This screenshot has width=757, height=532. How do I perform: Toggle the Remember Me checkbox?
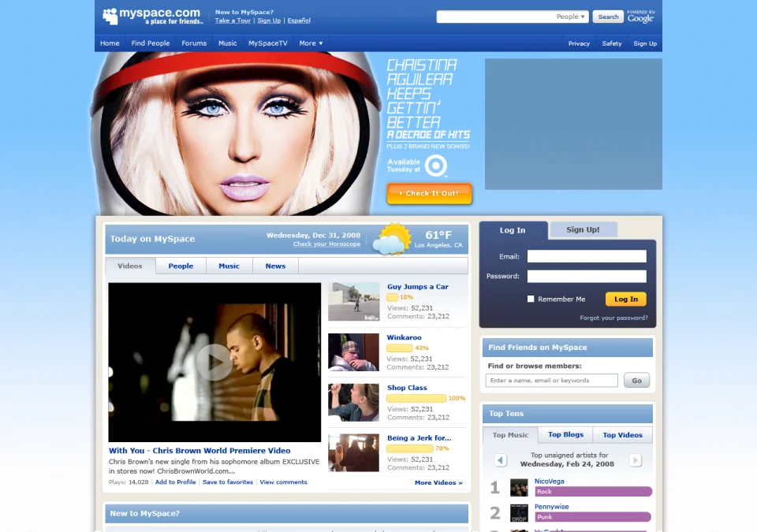(x=531, y=299)
